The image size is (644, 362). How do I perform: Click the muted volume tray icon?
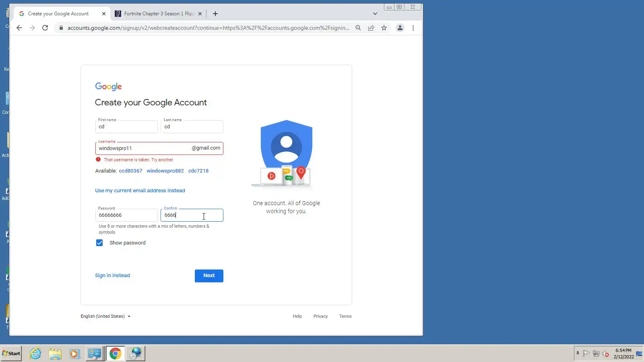point(606,354)
